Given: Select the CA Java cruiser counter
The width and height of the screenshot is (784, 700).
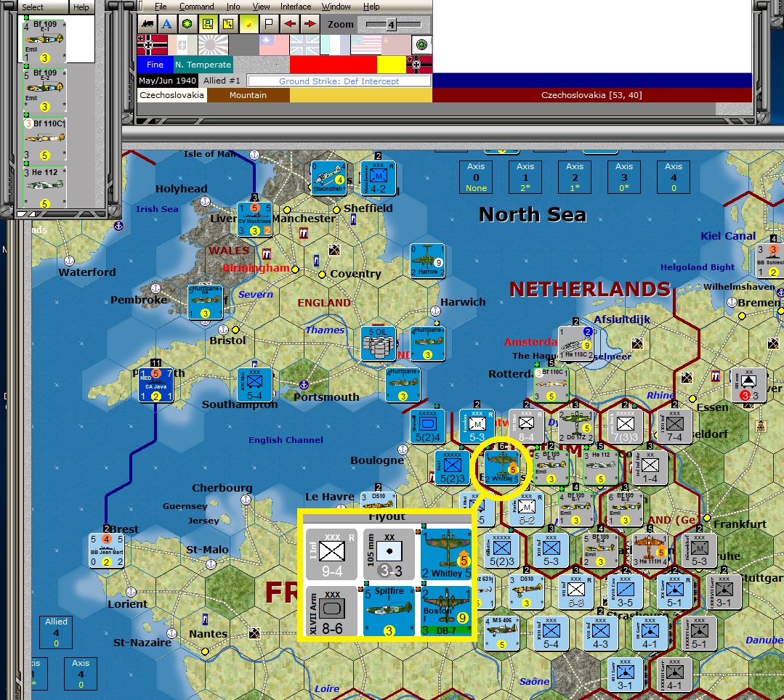Looking at the screenshot, I should tap(156, 386).
